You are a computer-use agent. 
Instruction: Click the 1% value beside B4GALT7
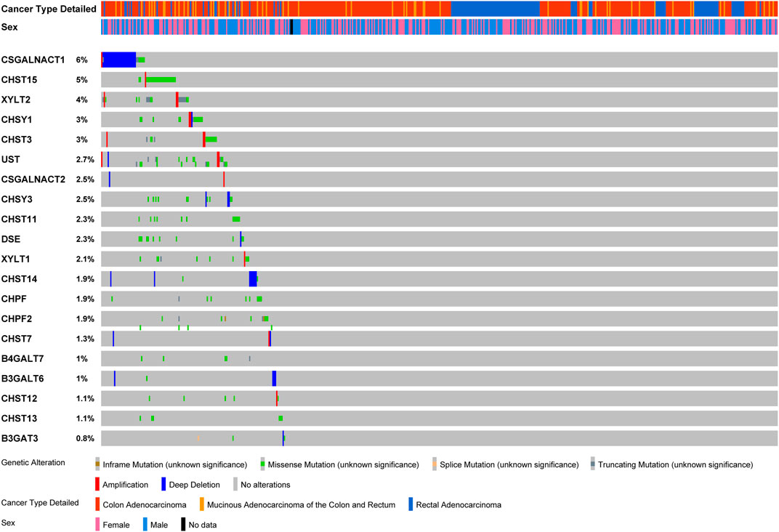tap(82, 358)
